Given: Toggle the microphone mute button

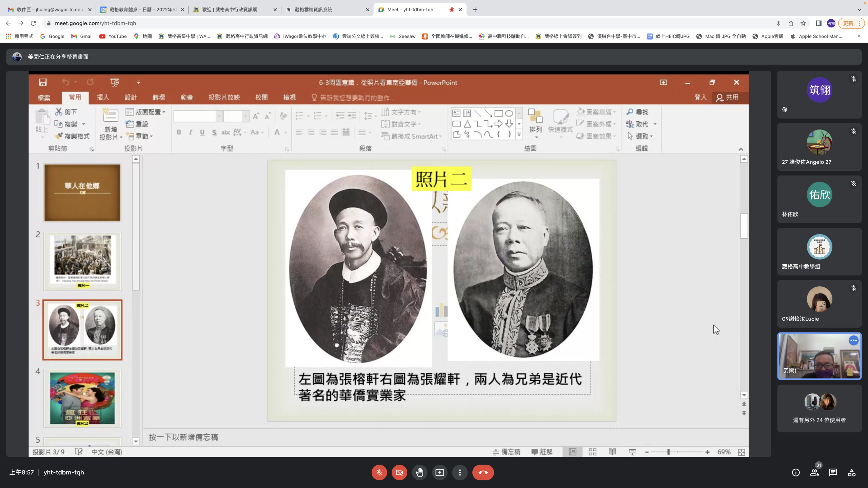Looking at the screenshot, I should tap(379, 472).
